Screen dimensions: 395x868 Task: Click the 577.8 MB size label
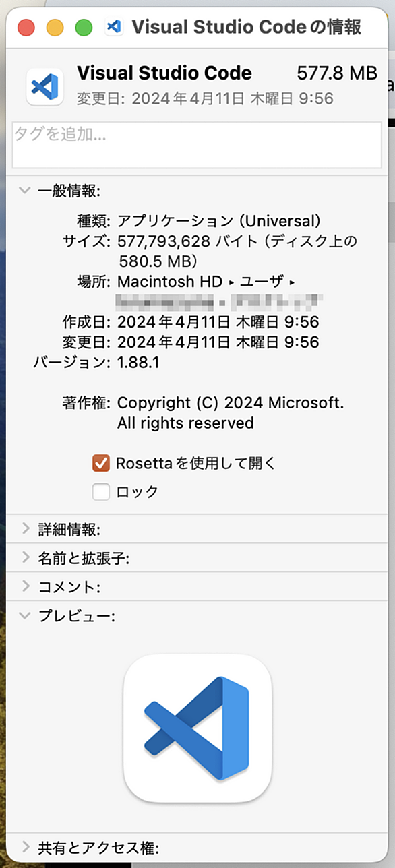click(x=337, y=73)
